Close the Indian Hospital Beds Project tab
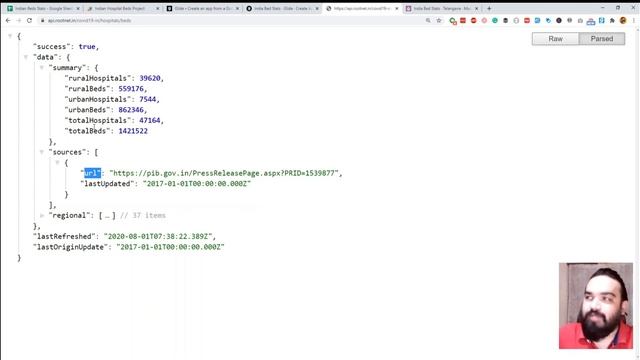The width and height of the screenshot is (640, 360). 158,8
